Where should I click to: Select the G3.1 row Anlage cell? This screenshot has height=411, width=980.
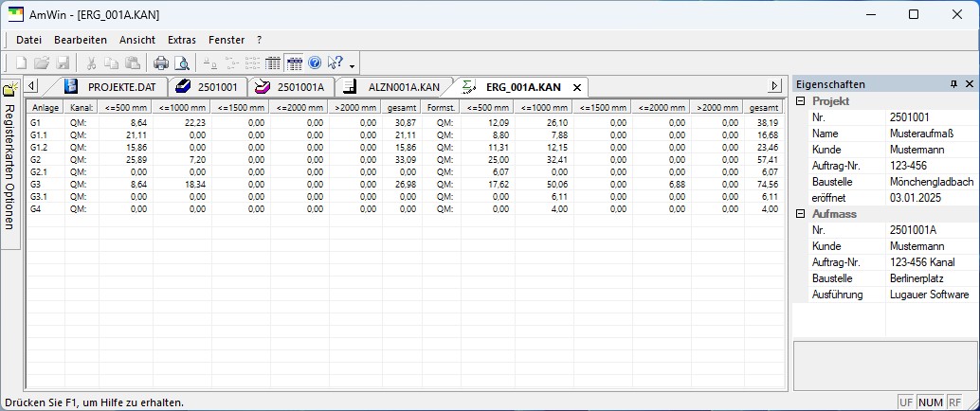click(x=45, y=196)
